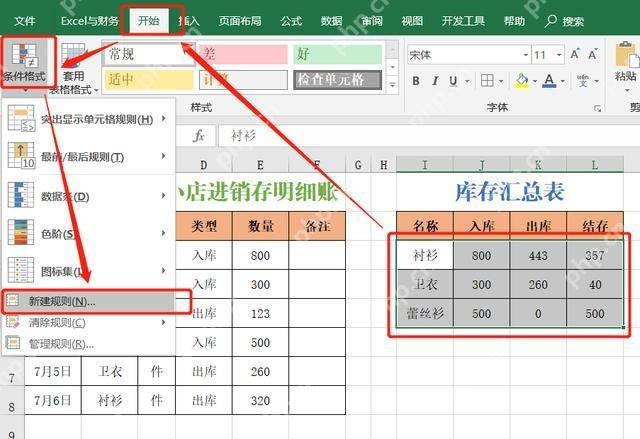Click the 管理规则 icon
Screen dimensions: 640x439
click(x=13, y=343)
